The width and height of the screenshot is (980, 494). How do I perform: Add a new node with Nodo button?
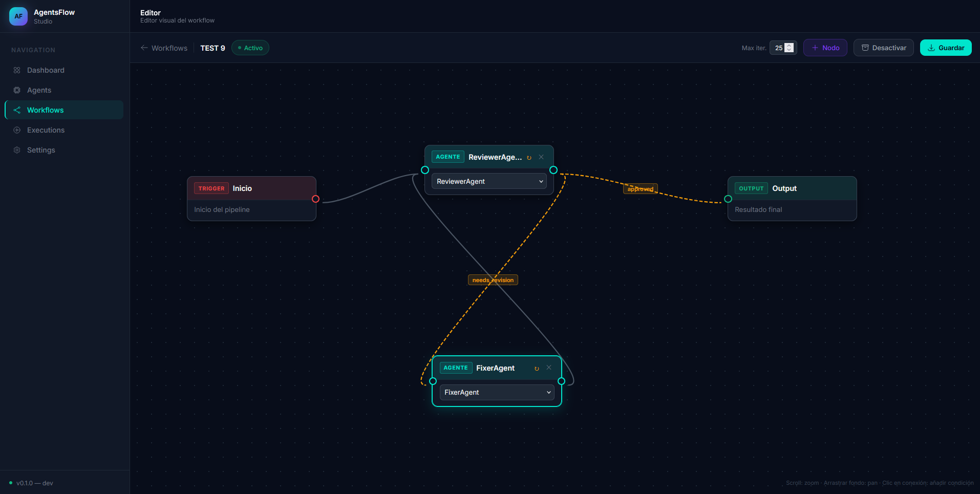click(x=825, y=48)
